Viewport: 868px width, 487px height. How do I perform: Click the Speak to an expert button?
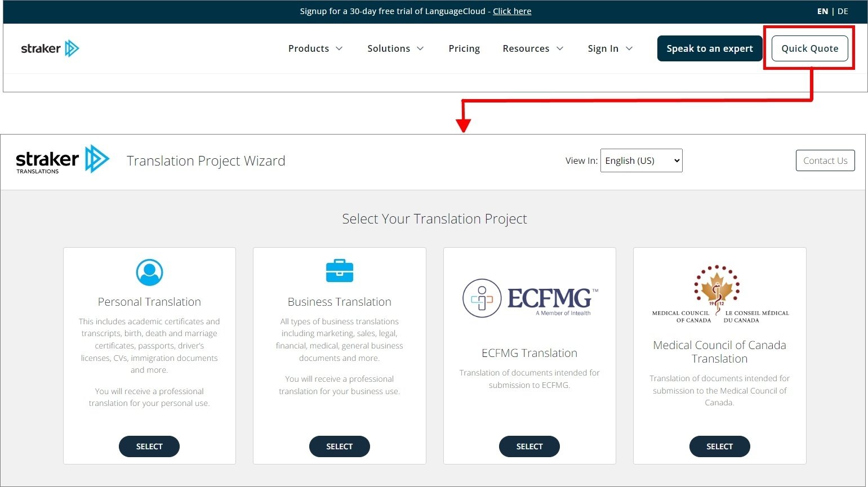click(x=709, y=48)
